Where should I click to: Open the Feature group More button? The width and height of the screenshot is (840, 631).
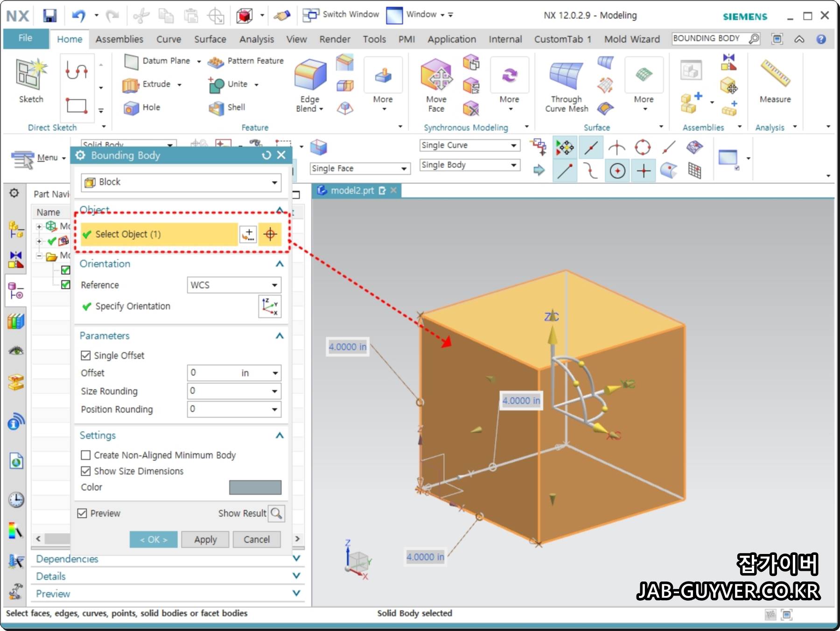tap(383, 85)
